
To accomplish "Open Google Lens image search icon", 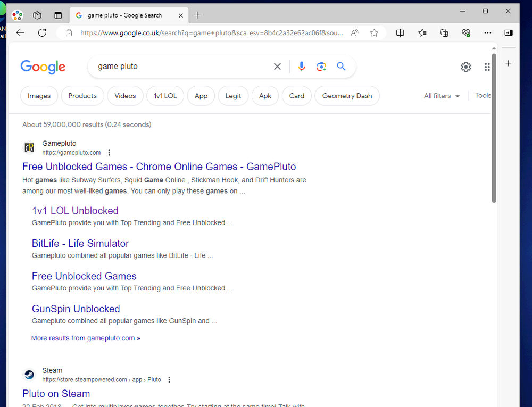I will (321, 67).
